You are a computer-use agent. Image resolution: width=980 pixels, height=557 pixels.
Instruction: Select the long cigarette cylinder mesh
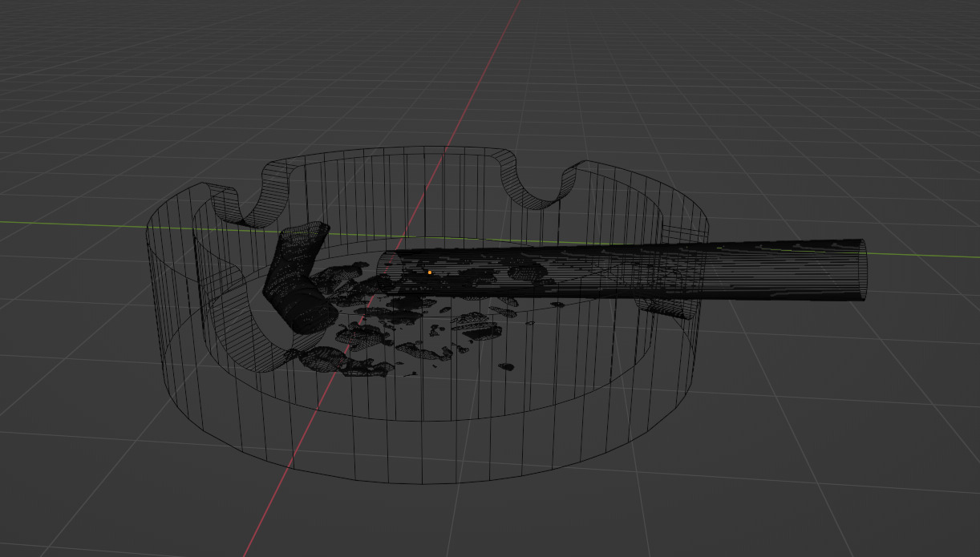tap(622, 272)
